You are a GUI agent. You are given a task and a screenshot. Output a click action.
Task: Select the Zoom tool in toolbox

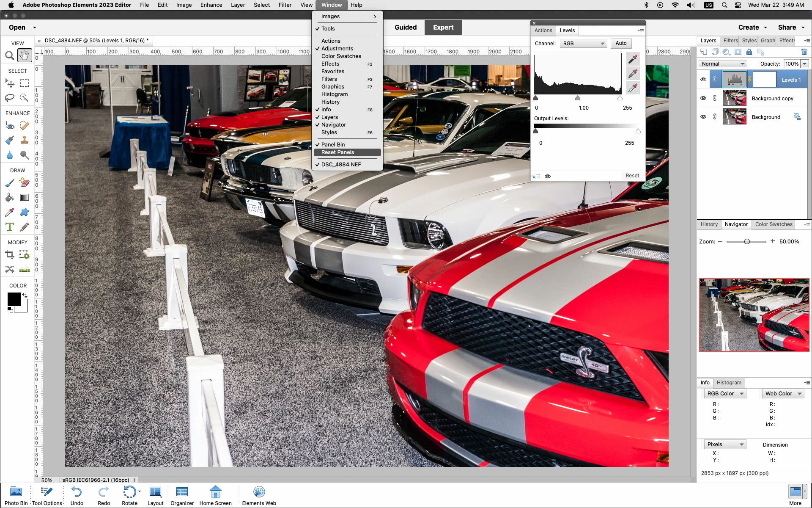tap(9, 55)
